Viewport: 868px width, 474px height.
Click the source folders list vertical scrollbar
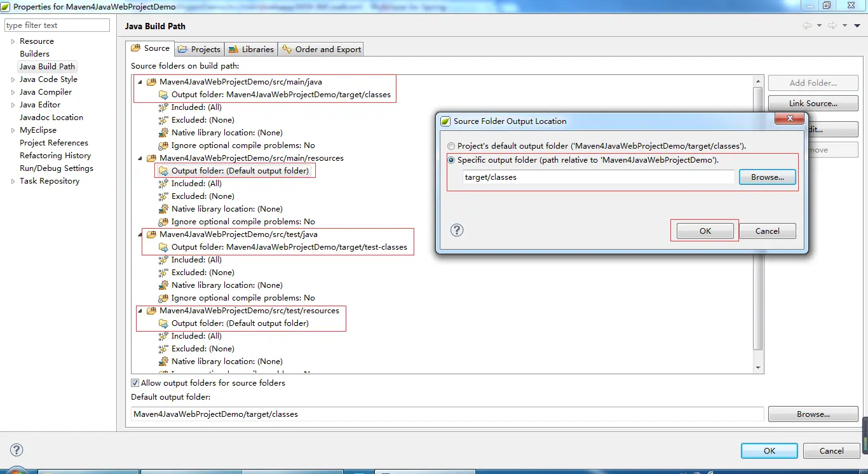[x=757, y=218]
